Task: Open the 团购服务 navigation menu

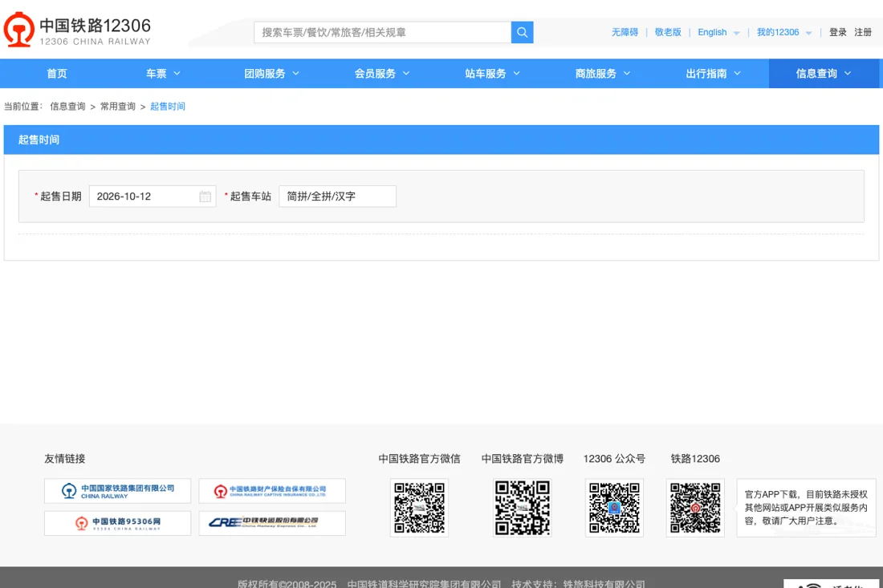Action: [x=271, y=74]
